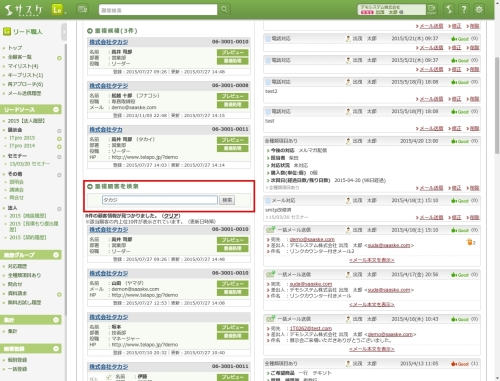Click the page vertical scrollbar thumb
The image size is (500, 381).
[x=497, y=105]
